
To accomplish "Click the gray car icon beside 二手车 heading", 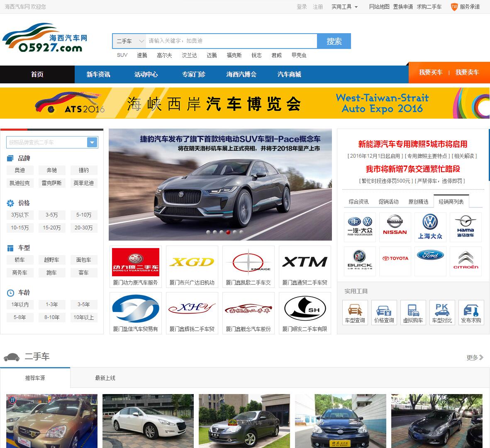I will [x=12, y=357].
